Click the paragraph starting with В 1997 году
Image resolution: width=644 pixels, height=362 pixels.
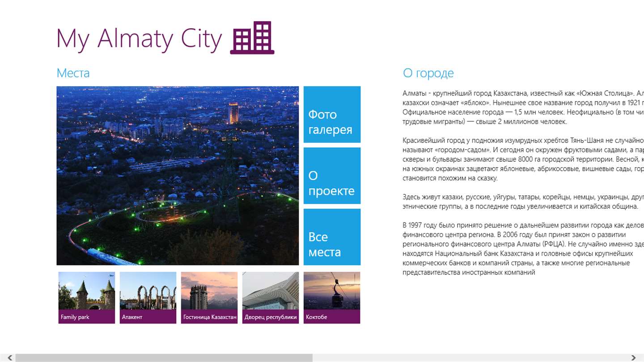click(x=523, y=248)
